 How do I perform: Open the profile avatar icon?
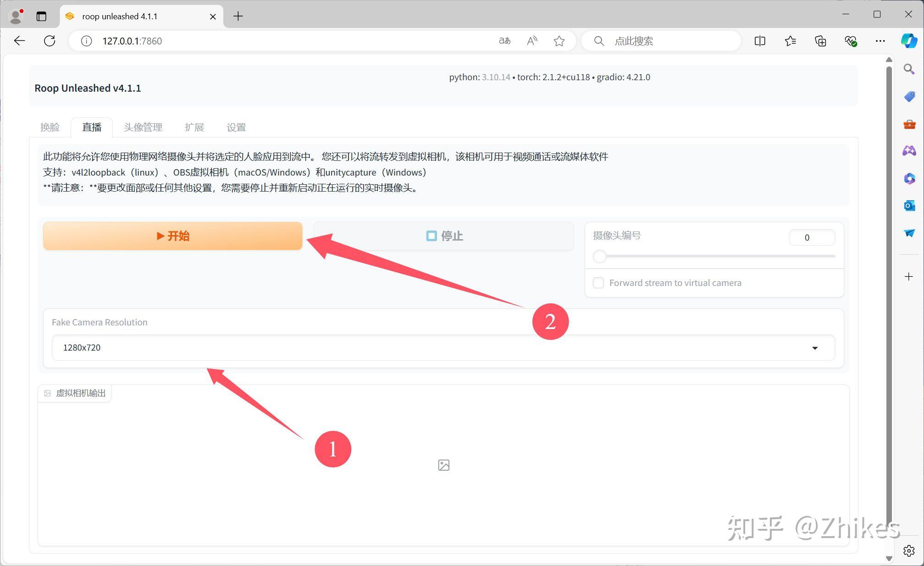(x=17, y=16)
